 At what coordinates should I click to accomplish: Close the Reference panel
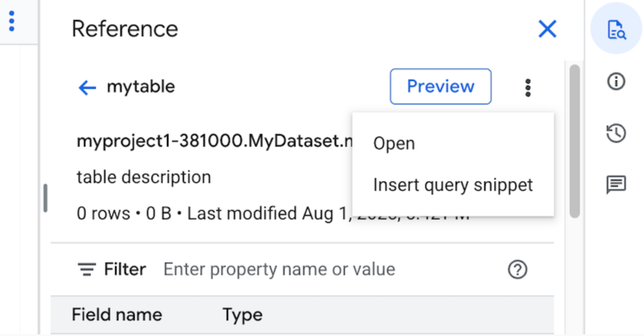(x=547, y=29)
